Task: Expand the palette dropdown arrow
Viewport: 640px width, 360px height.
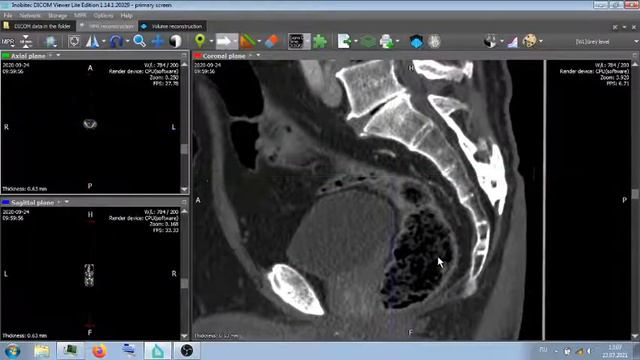Action: click(541, 42)
